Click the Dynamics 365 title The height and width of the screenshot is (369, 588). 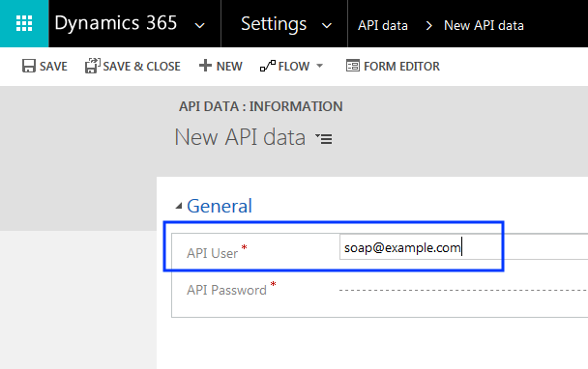(115, 23)
